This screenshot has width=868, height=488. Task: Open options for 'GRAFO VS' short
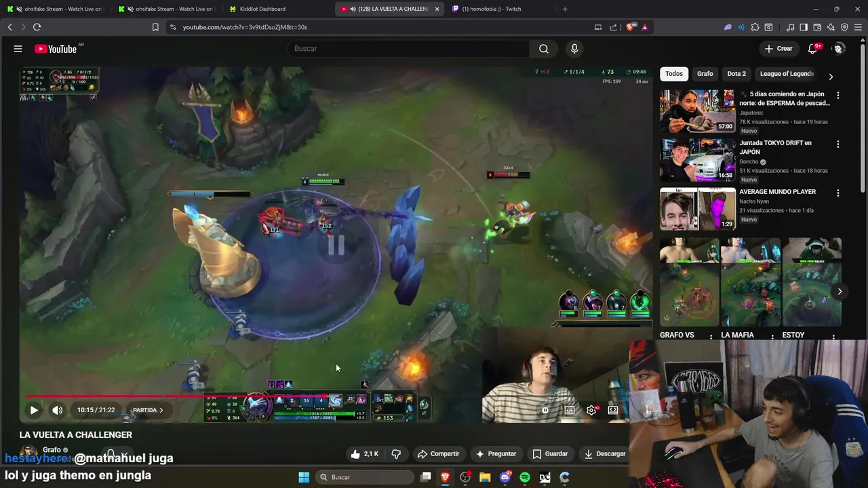[711, 337]
